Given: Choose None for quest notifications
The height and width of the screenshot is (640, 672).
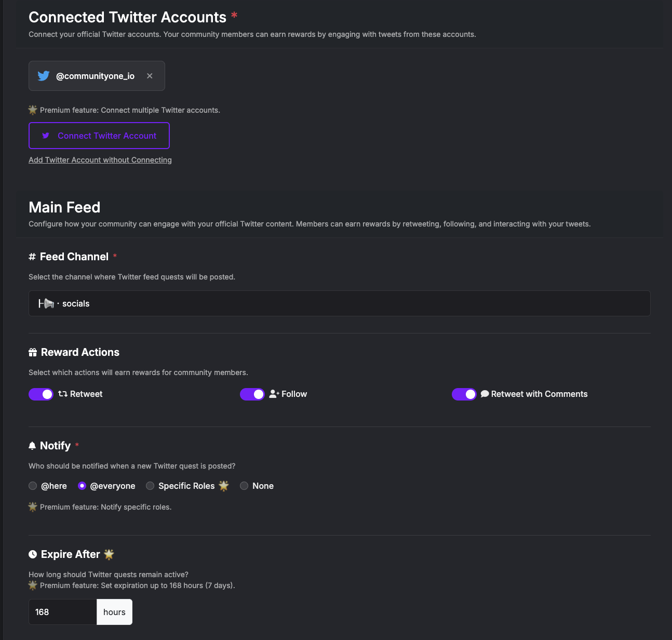Looking at the screenshot, I should 244,486.
